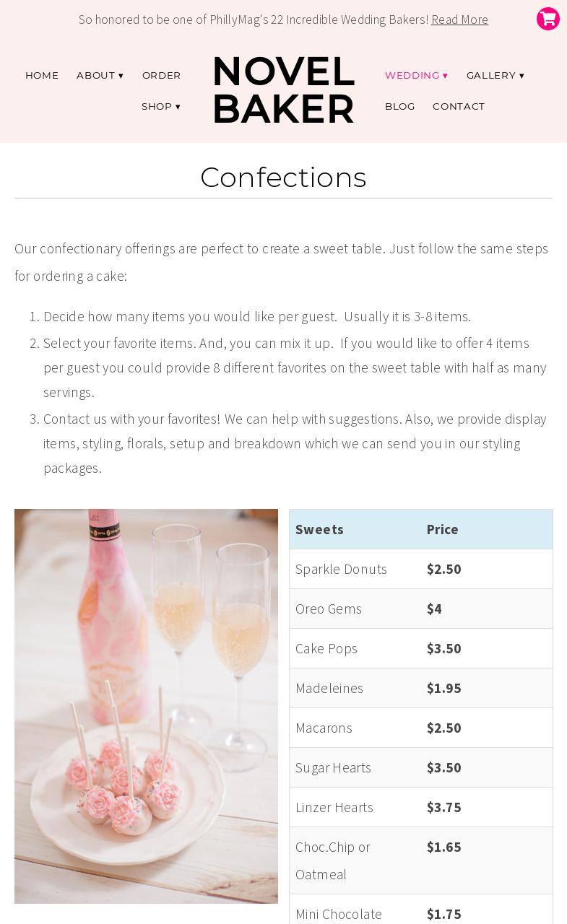
Task: Open the Order page
Action: [161, 75]
